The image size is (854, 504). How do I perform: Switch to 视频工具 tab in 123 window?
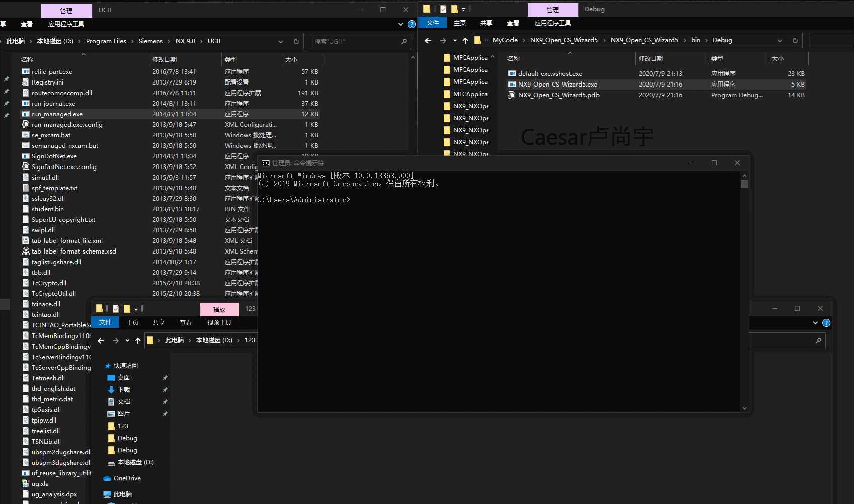pyautogui.click(x=219, y=323)
